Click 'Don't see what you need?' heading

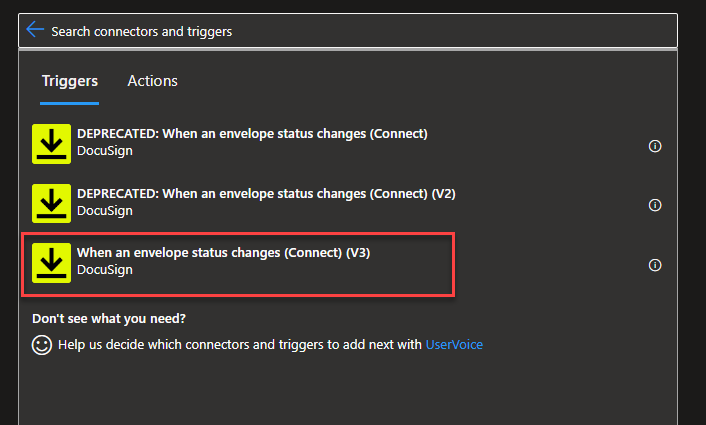(109, 319)
